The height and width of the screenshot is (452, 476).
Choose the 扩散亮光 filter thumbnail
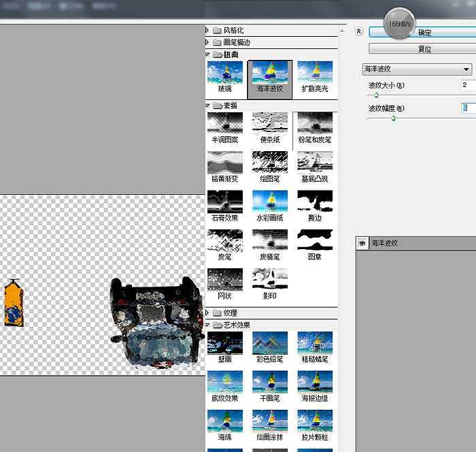[315, 73]
